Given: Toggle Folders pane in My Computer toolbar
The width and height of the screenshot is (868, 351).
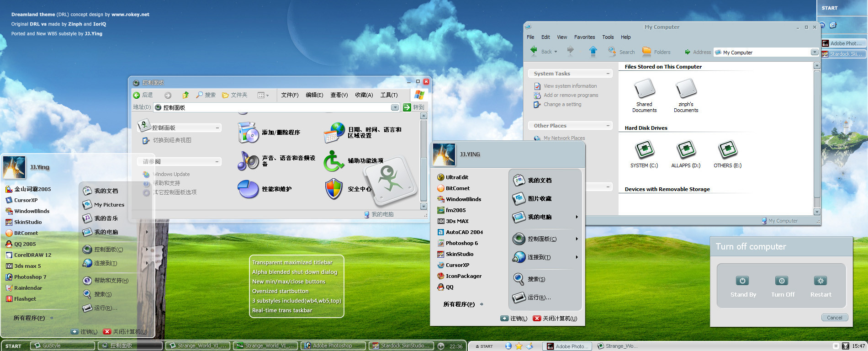Looking at the screenshot, I should pos(656,52).
